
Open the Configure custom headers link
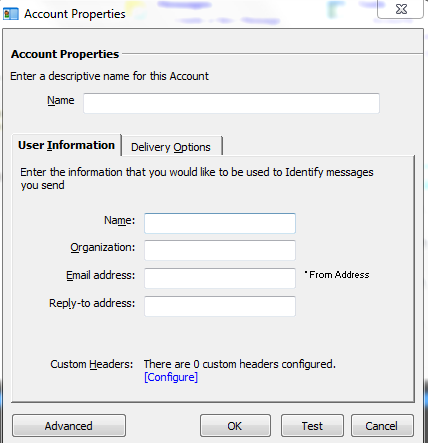pyautogui.click(x=171, y=377)
